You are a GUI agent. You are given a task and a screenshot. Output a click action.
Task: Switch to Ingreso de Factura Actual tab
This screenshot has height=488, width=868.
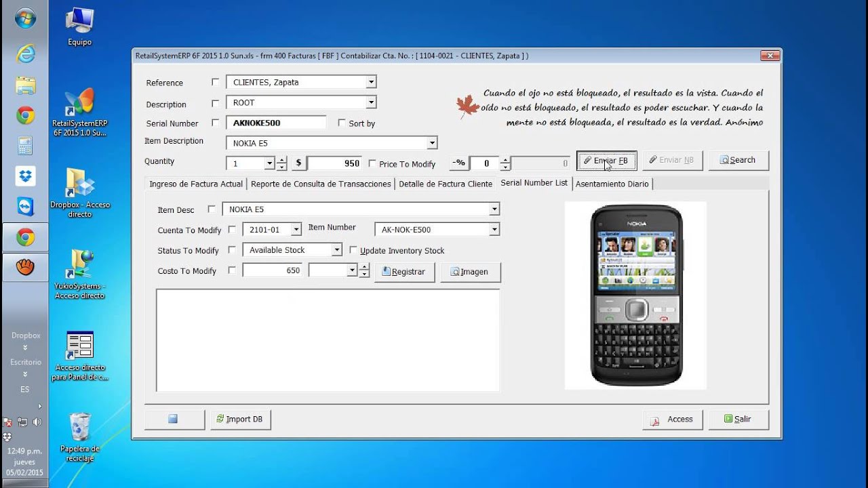coord(196,184)
